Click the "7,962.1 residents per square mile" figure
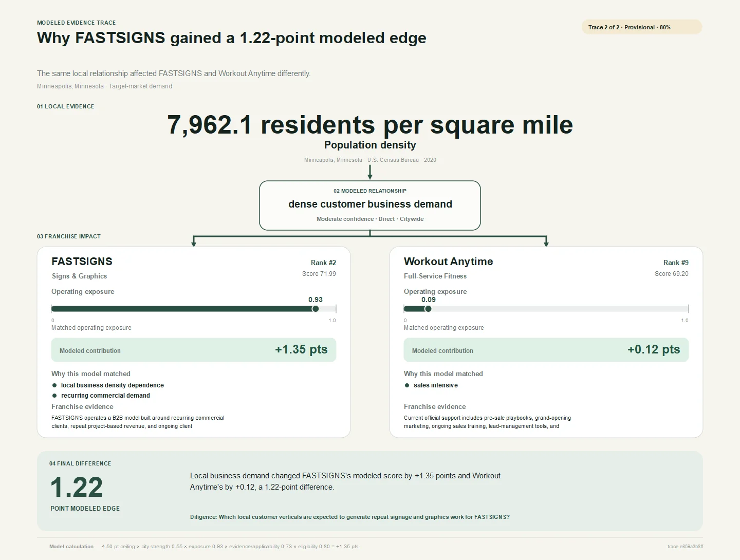 (370, 125)
